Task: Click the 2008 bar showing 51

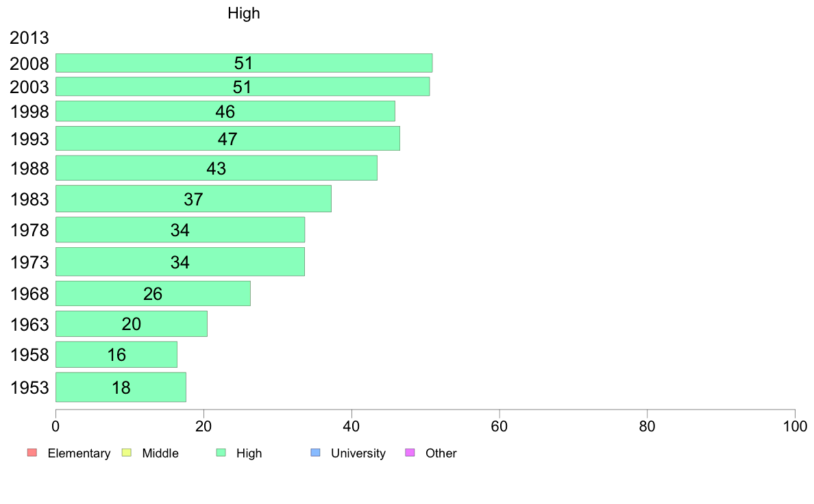Action: (x=244, y=63)
